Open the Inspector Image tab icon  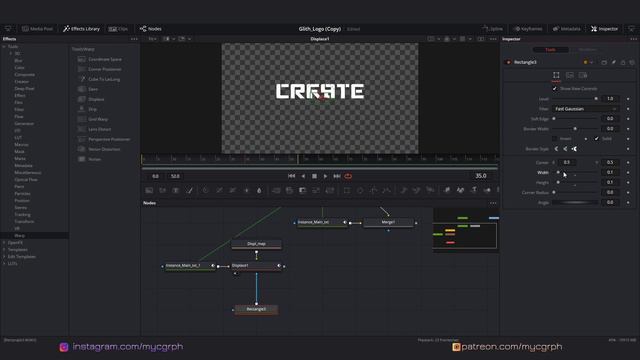pyautogui.click(x=569, y=75)
